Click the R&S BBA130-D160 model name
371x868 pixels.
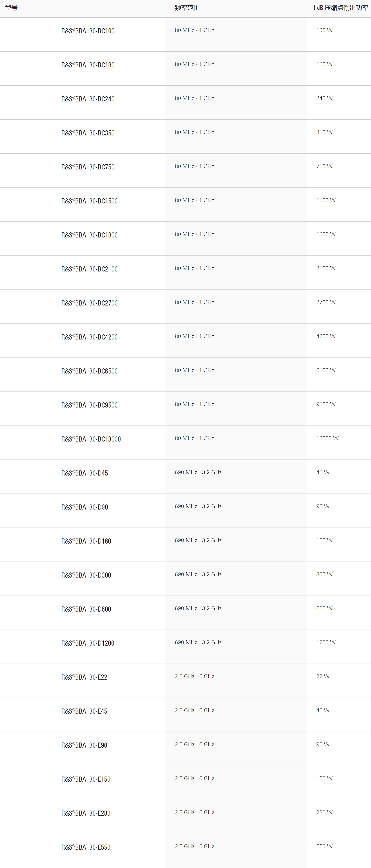click(x=86, y=541)
